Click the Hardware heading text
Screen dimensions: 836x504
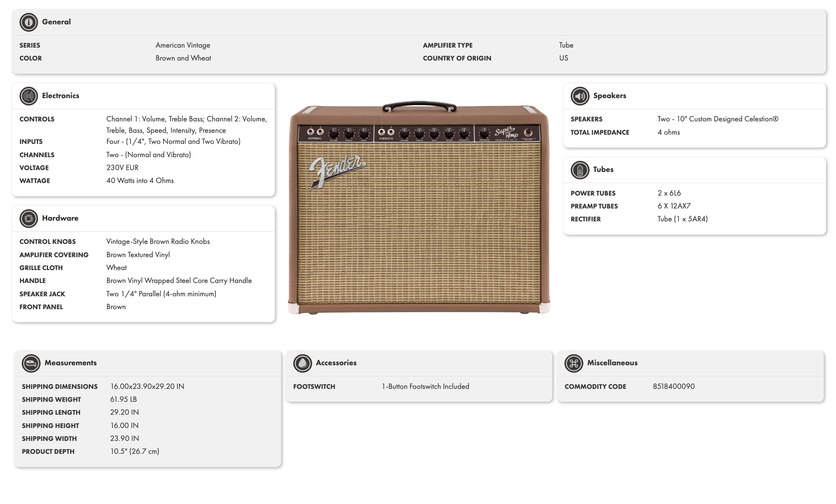coord(60,218)
